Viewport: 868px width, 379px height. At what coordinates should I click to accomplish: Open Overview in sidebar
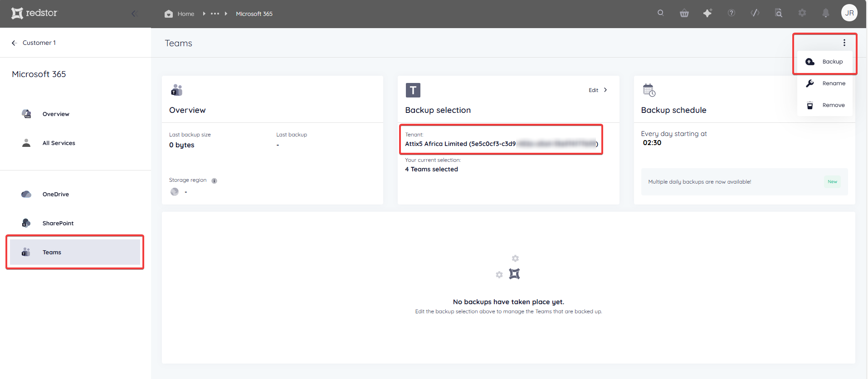[x=56, y=114]
